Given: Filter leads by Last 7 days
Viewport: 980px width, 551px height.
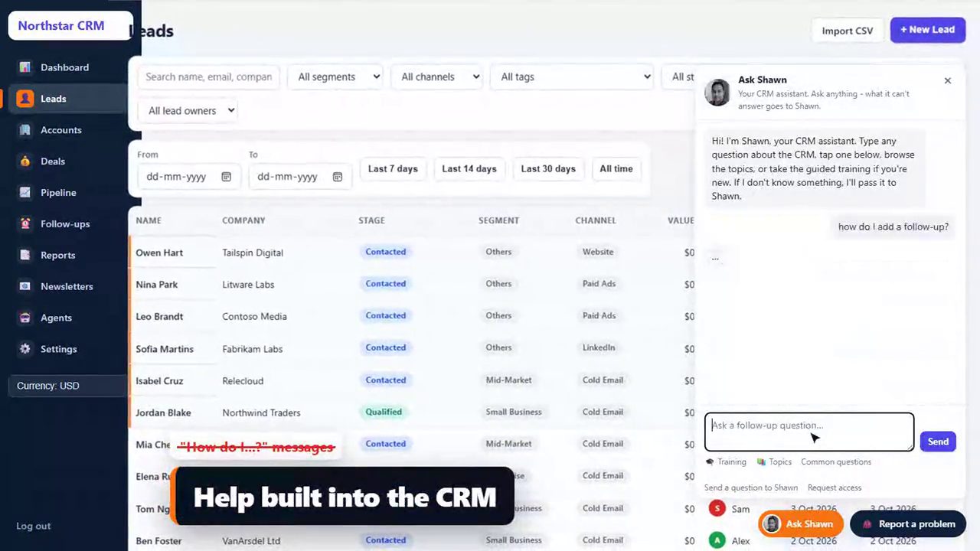Looking at the screenshot, I should [x=393, y=169].
